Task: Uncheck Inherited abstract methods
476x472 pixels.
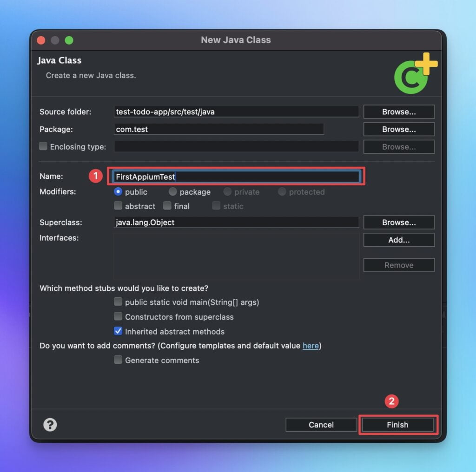Action: [118, 331]
